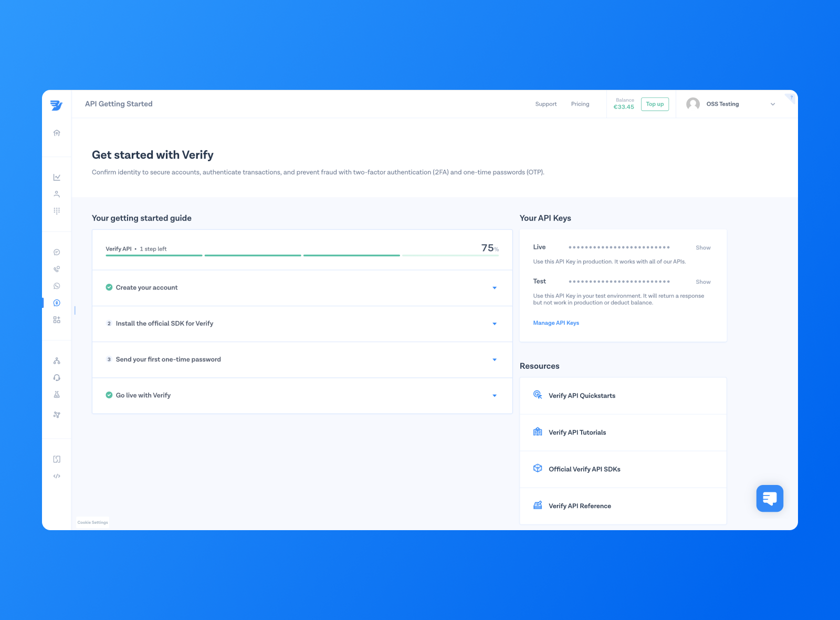Open the Developers code icon at sidebar bottom
The height and width of the screenshot is (620, 840).
point(57,476)
